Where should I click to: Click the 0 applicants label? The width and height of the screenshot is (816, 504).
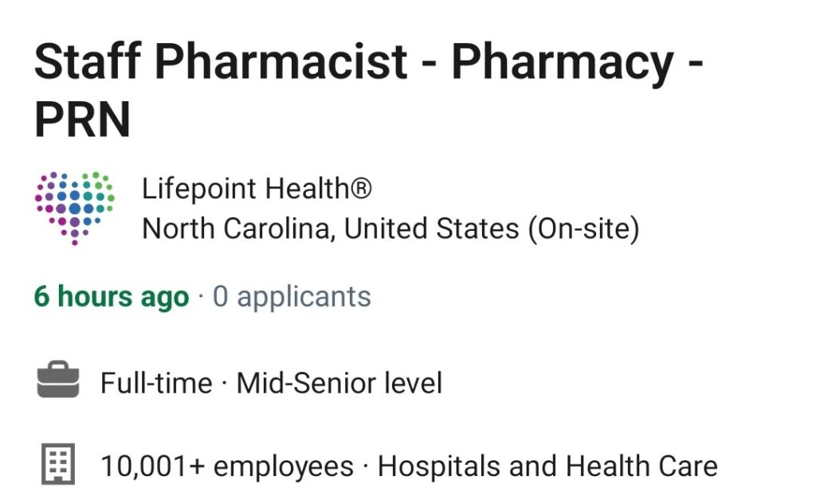292,297
